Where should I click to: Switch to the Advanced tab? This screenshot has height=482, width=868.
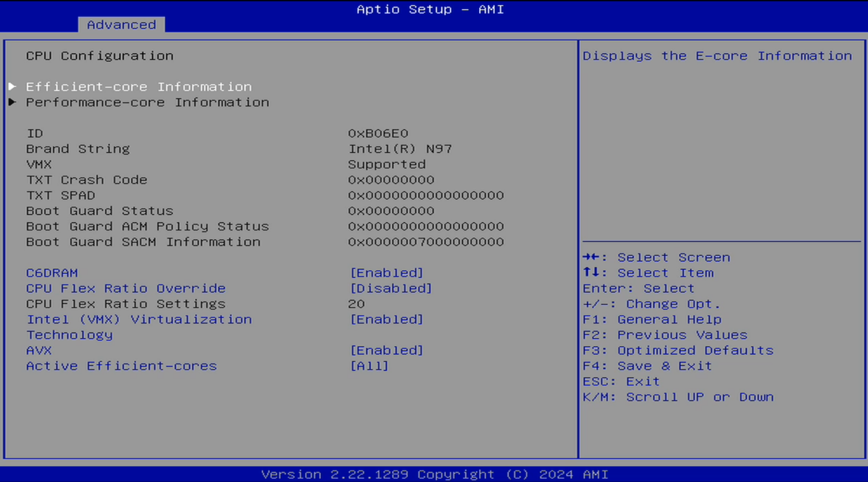(x=121, y=25)
